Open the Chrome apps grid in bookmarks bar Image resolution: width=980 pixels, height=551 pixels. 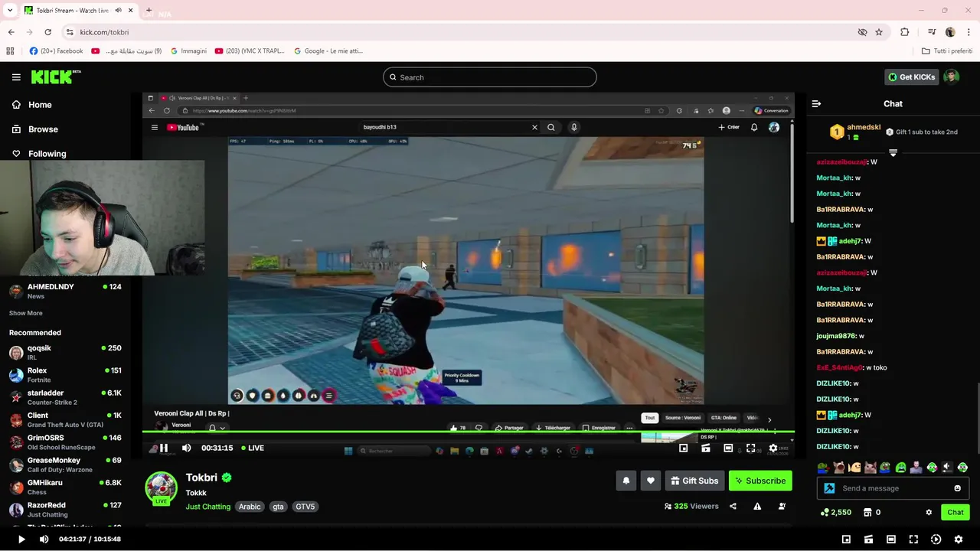click(x=10, y=51)
